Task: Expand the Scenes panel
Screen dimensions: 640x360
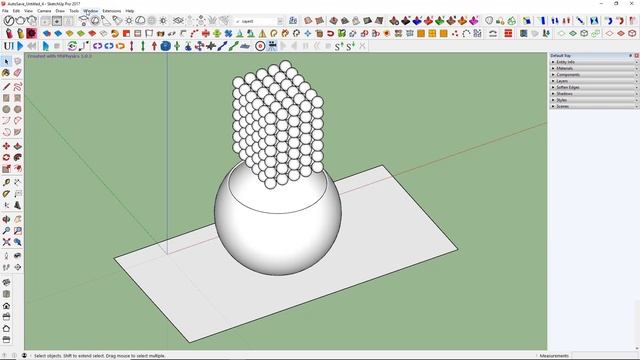Action: pyautogui.click(x=594, y=107)
